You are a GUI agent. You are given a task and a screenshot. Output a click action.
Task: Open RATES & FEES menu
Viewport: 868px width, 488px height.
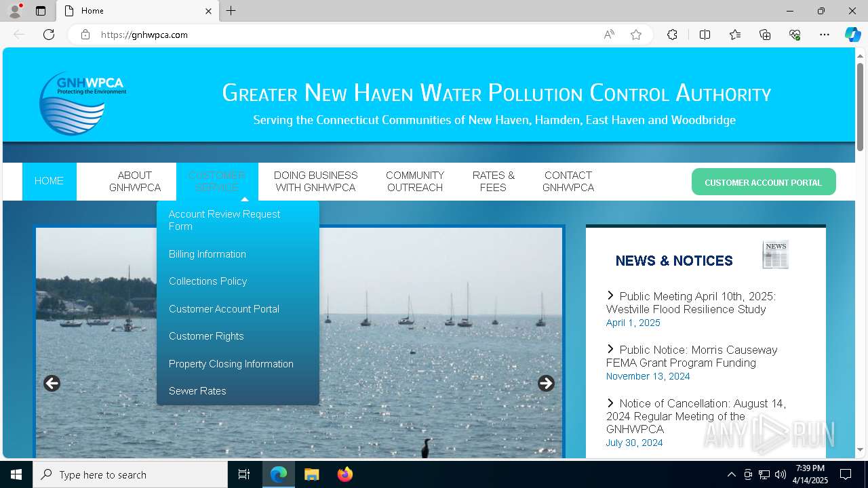click(x=494, y=182)
